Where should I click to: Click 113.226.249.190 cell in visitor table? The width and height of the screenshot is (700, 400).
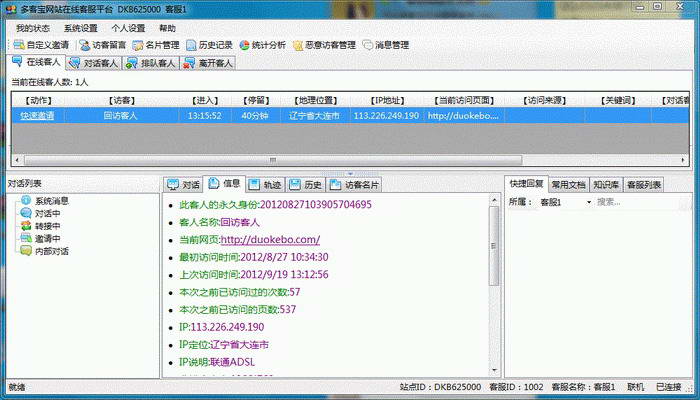click(x=387, y=116)
